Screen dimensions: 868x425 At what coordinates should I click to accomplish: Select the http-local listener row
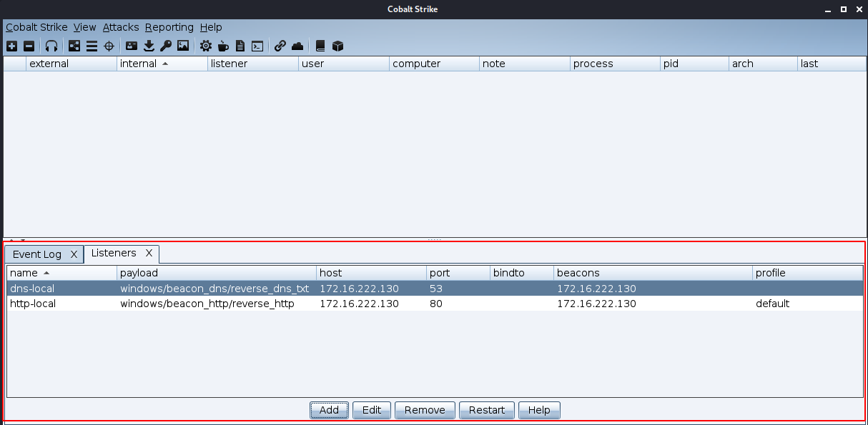pos(214,304)
